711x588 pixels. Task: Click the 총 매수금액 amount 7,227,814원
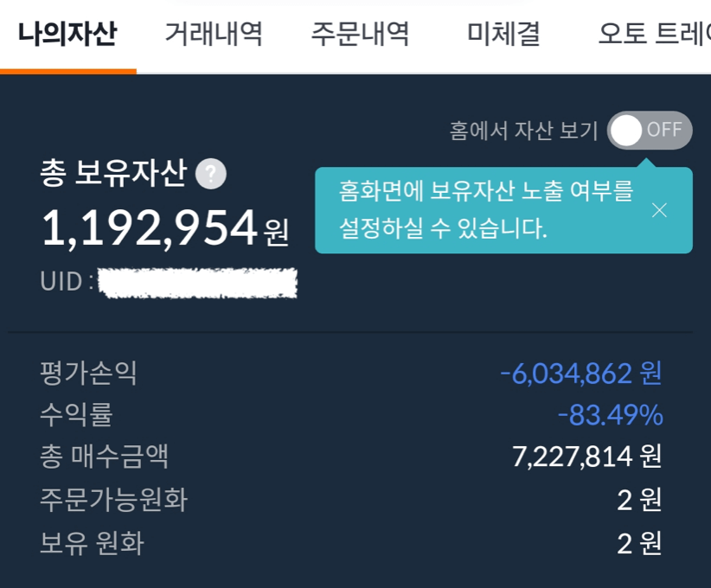(x=588, y=457)
